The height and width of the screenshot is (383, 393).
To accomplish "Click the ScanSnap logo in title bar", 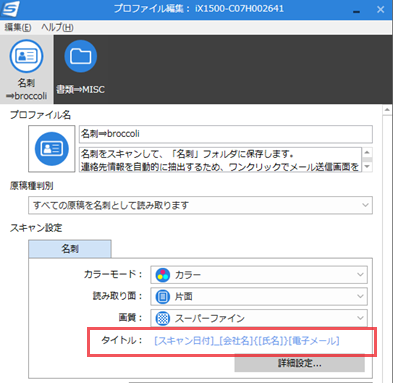I will [x=10, y=9].
